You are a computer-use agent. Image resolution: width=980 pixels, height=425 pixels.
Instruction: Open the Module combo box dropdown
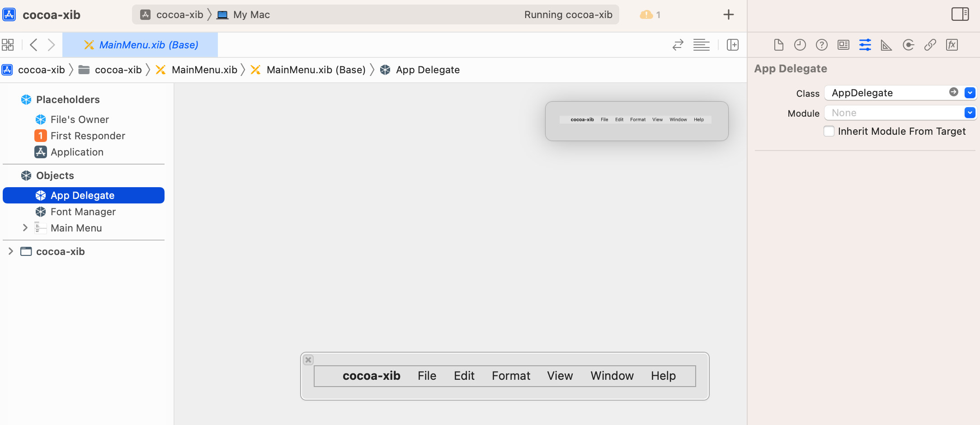click(970, 113)
